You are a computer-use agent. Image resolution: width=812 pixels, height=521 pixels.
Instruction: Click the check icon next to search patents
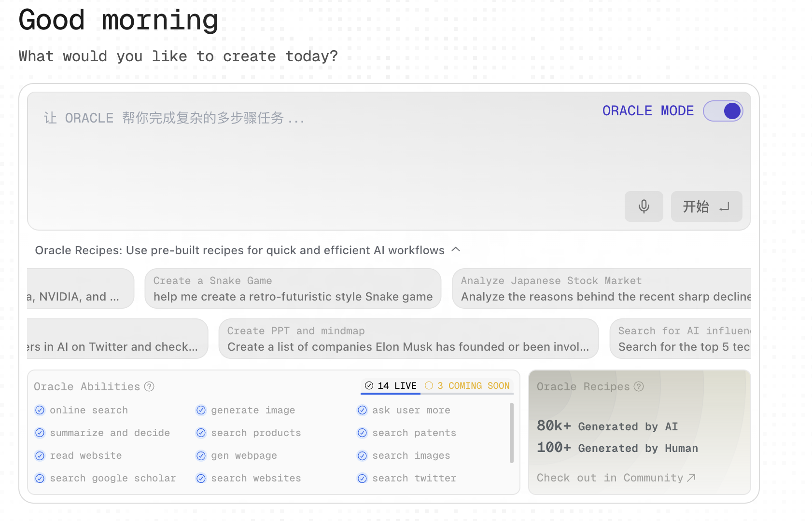(x=363, y=433)
